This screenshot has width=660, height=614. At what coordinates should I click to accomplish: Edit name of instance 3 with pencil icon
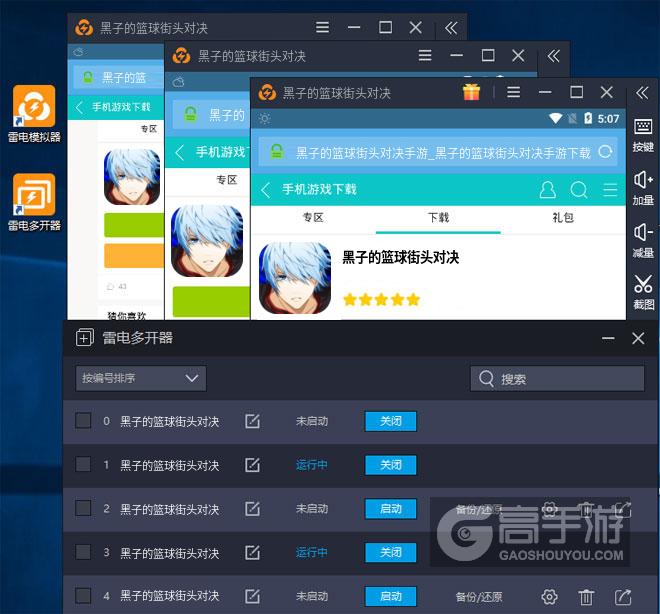(252, 552)
